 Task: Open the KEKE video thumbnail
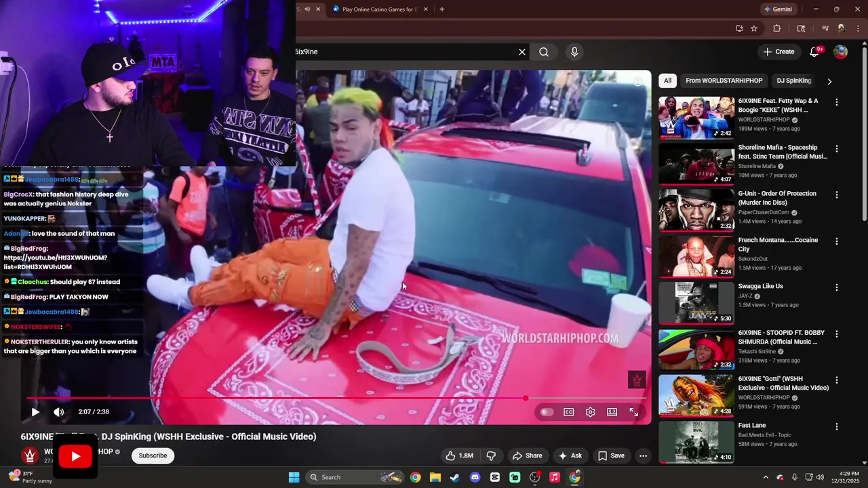pyautogui.click(x=696, y=117)
